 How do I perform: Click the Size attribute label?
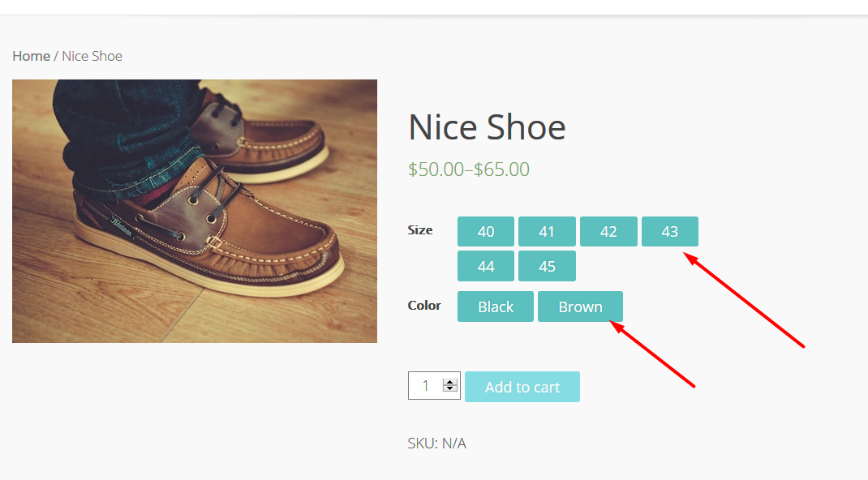(420, 230)
